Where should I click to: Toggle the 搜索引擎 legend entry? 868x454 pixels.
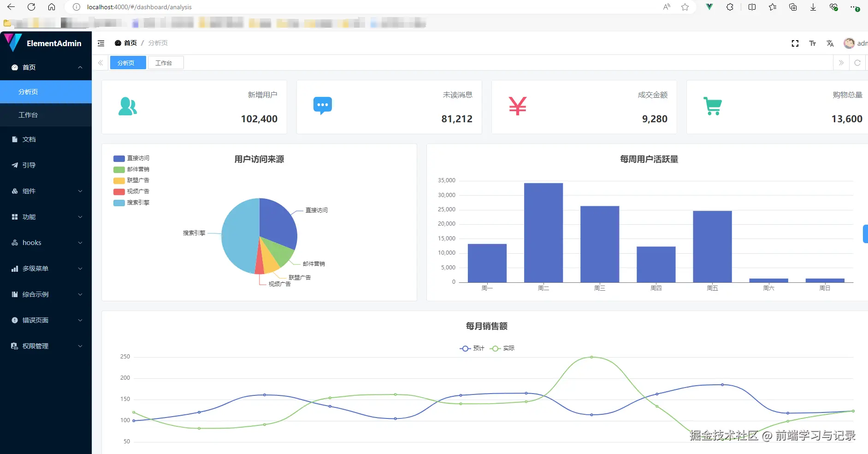tap(131, 203)
